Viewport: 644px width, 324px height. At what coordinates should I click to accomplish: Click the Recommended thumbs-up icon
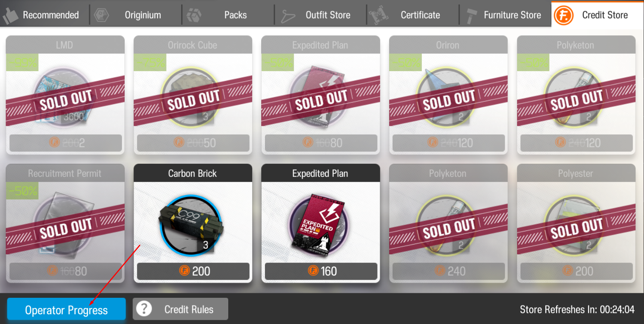coord(10,16)
